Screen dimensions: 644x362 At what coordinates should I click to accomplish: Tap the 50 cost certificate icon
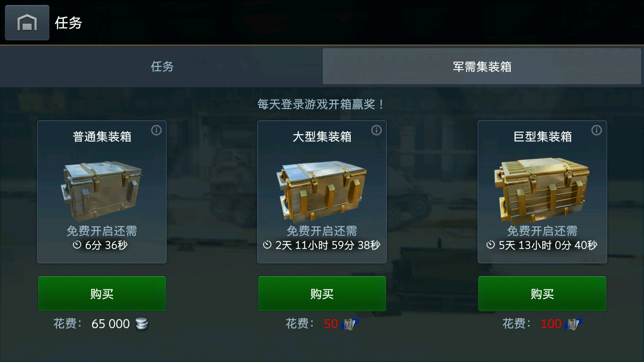tap(351, 324)
